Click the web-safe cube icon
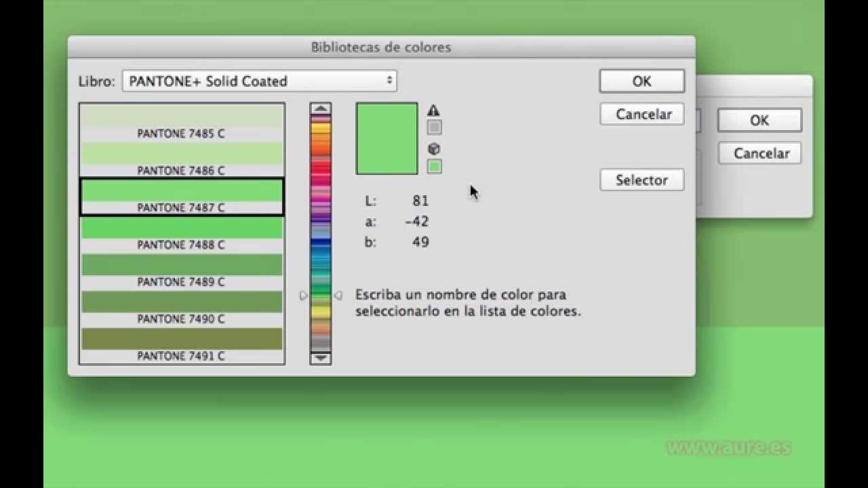 [x=434, y=149]
